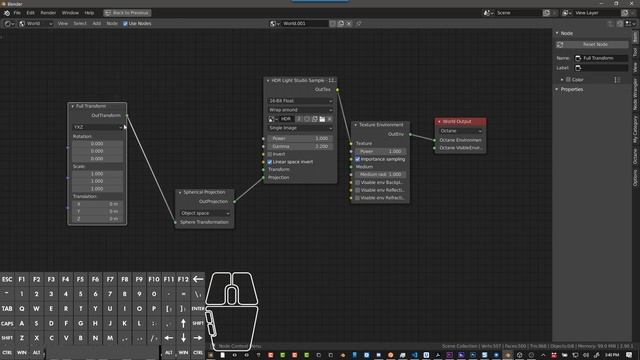Screen dimensions: 640x360
Task: Enable Visible env Refractions checkbox
Action: (x=358, y=198)
